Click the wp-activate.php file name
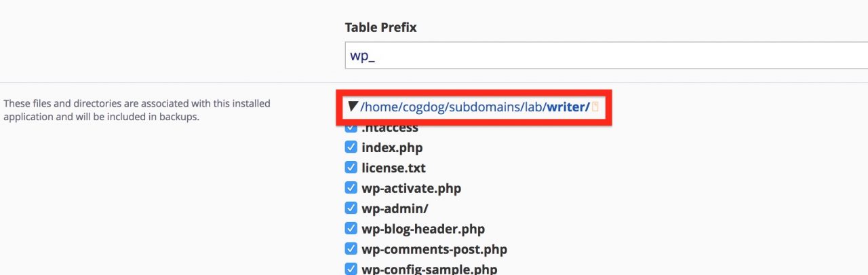 pyautogui.click(x=411, y=189)
